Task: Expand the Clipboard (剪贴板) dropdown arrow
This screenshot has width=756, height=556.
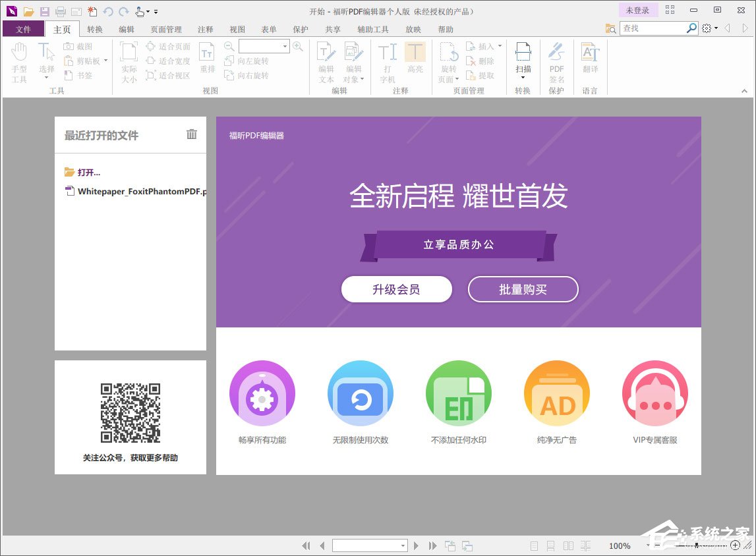Action: pos(105,61)
